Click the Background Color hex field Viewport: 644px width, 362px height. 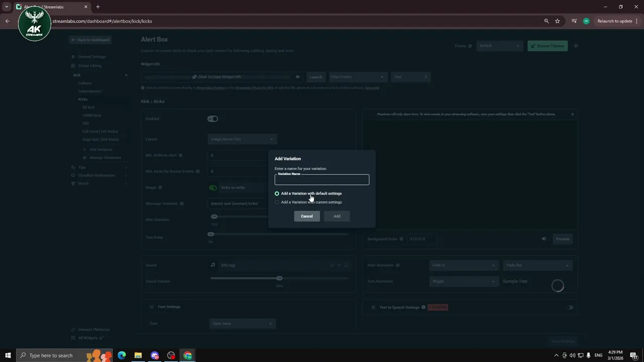pos(422,239)
